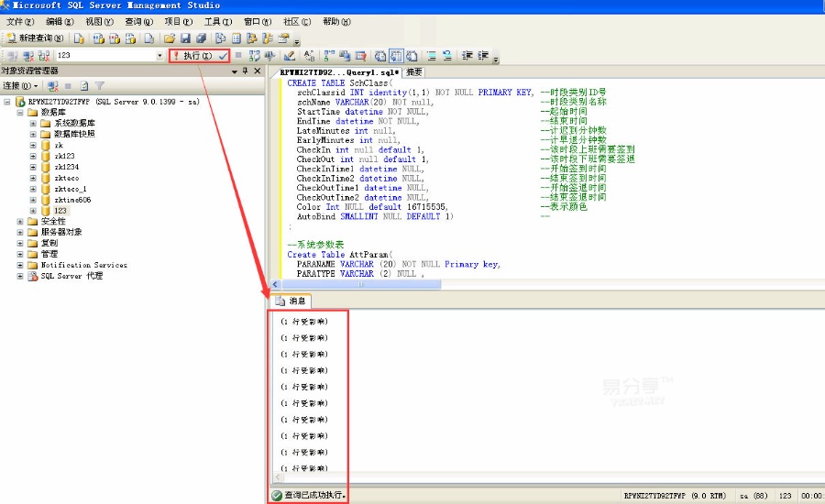This screenshot has width=825, height=504.
Task: Click the Change Connection icon left of database box
Action: pyautogui.click(x=44, y=55)
